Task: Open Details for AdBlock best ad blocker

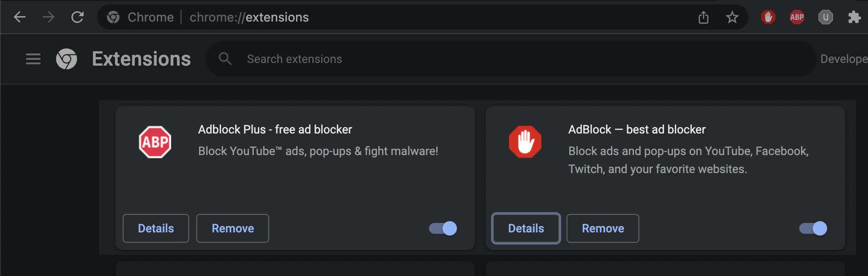Action: [526, 228]
